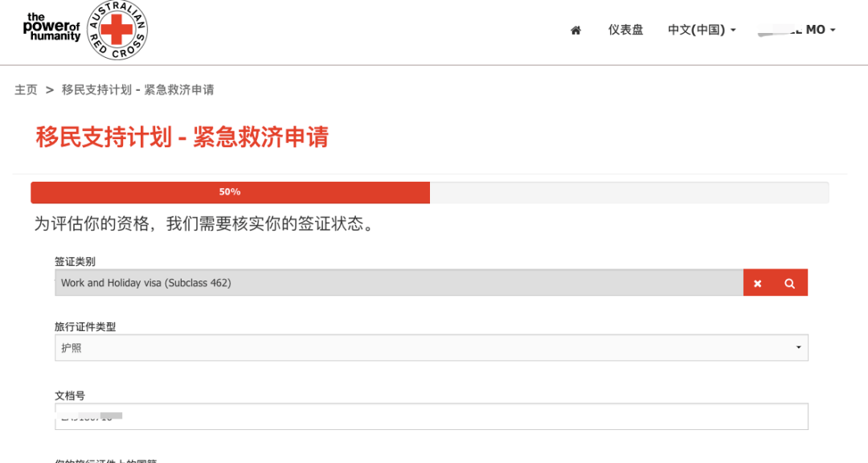Search visa categories with the magnifier button
868x463 pixels.
(789, 283)
